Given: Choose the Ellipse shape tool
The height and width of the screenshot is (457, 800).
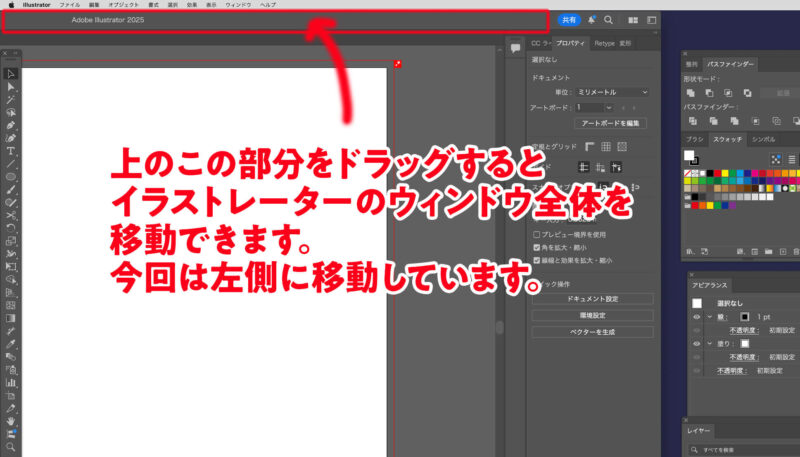Looking at the screenshot, I should click(x=10, y=177).
